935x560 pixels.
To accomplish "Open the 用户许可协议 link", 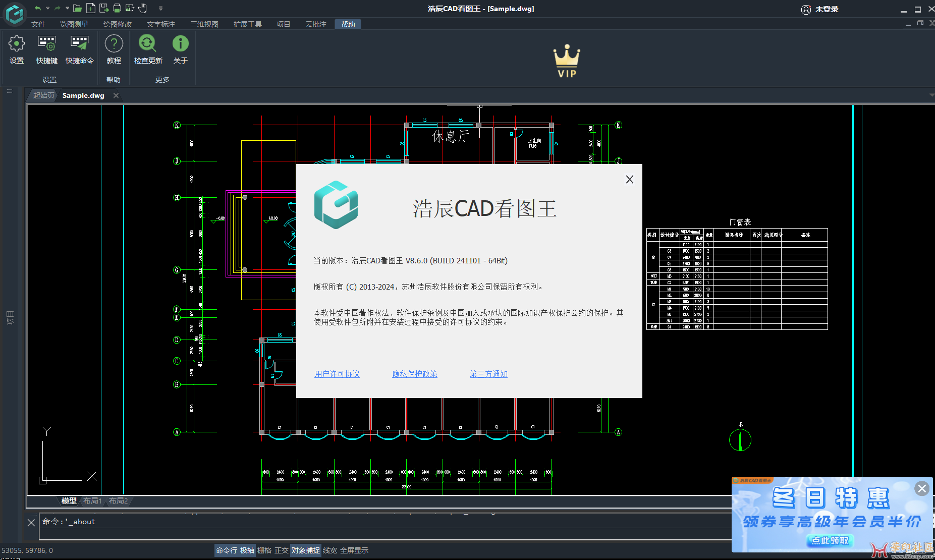I will (x=337, y=374).
